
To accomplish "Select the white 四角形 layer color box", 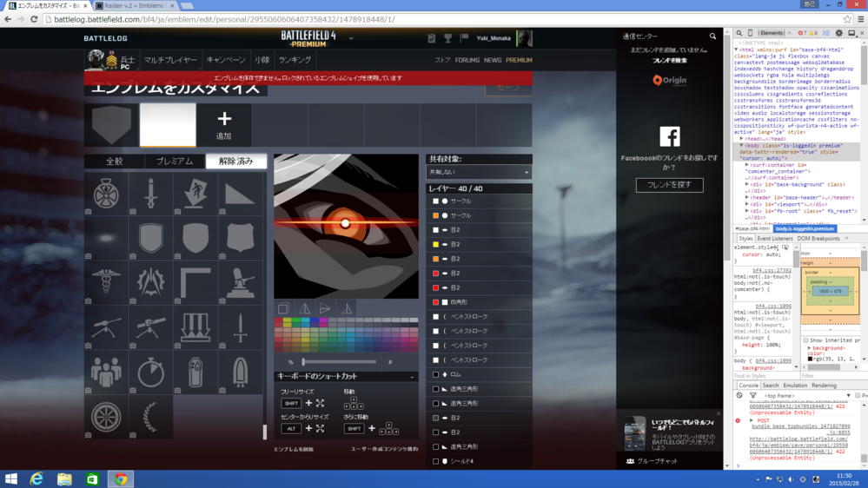I will pyautogui.click(x=435, y=302).
